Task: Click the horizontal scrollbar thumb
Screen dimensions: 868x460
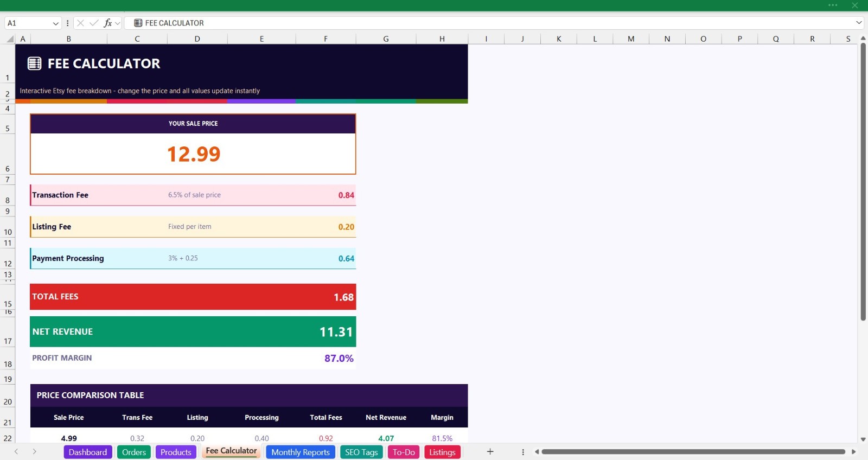Action: pos(693,452)
